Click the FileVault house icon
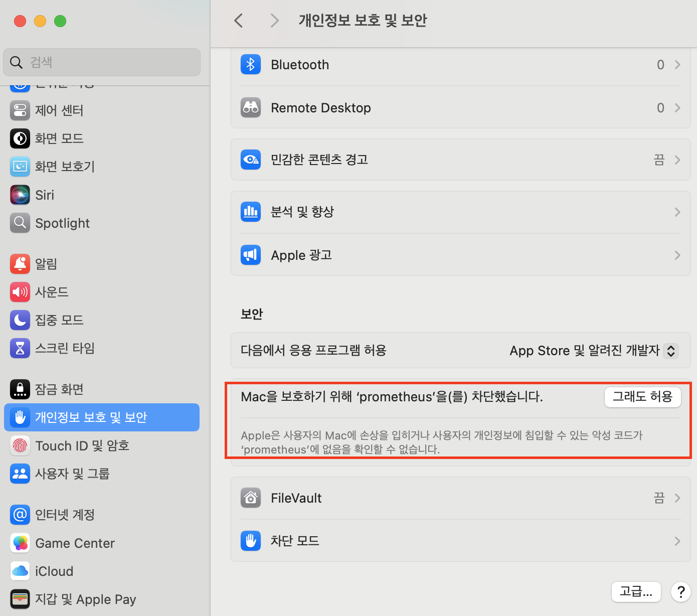697x616 pixels. click(x=251, y=498)
